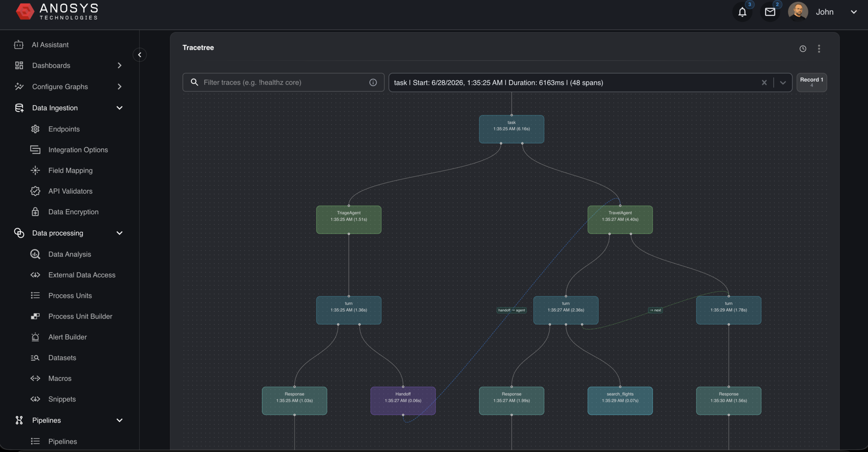Viewport: 868px width, 452px height.
Task: Click the magnifier icon in the filter field
Action: (x=194, y=82)
